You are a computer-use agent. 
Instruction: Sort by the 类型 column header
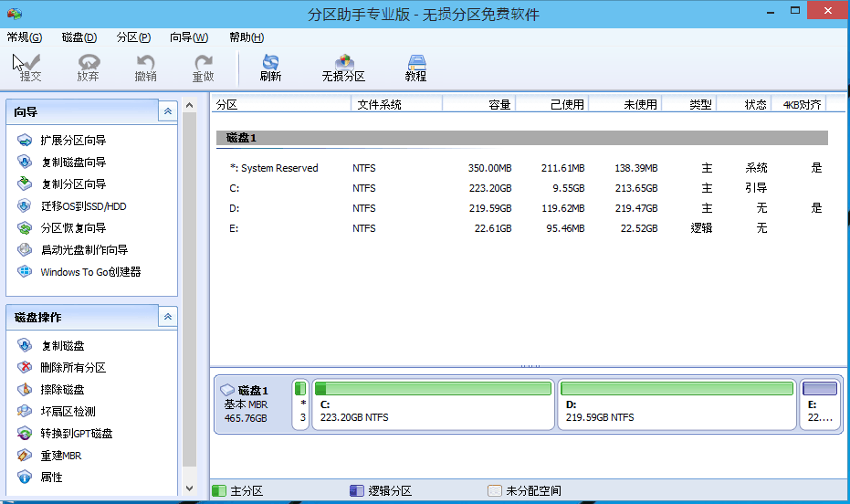coord(689,104)
